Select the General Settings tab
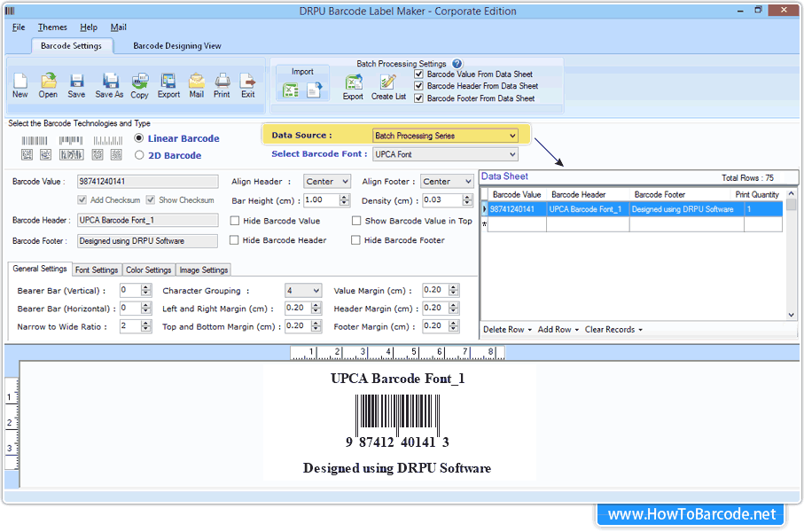Viewport: 804px width, 532px height. coord(40,269)
